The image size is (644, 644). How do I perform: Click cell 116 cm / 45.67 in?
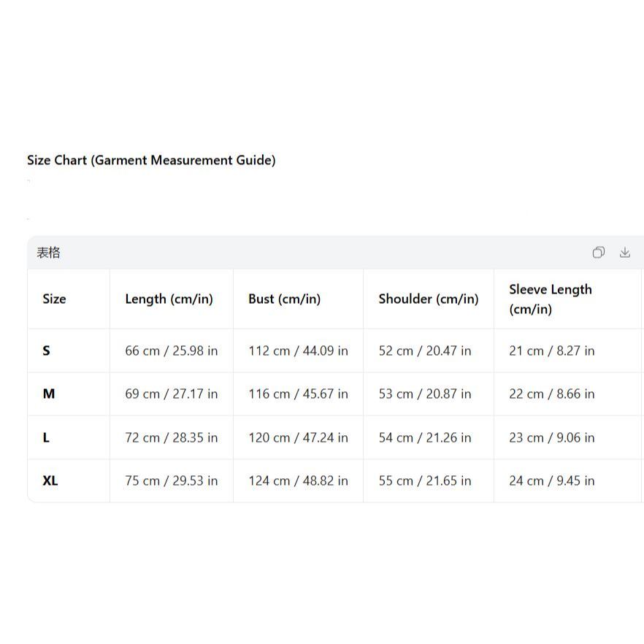tap(298, 394)
